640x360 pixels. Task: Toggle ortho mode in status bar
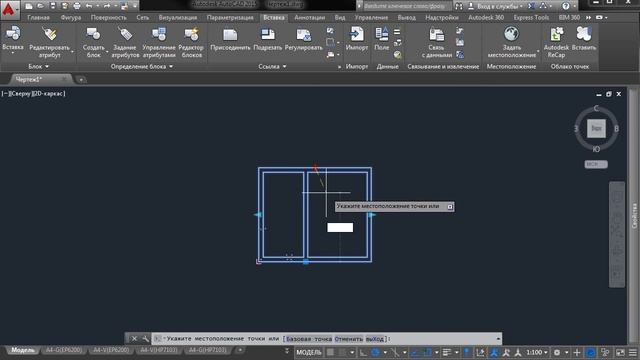point(363,352)
